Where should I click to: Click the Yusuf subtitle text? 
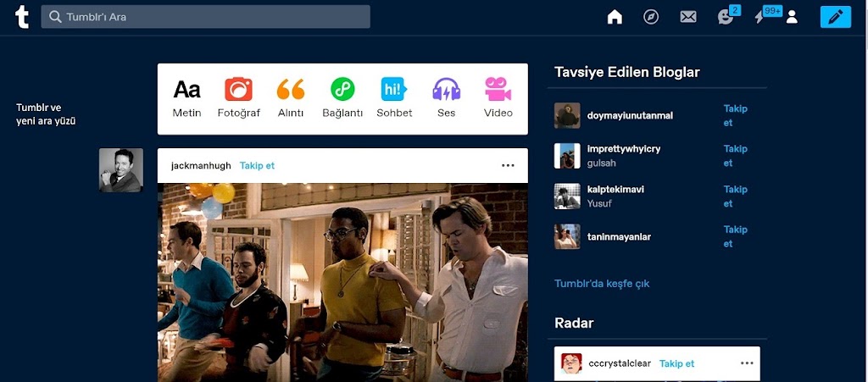tap(599, 204)
